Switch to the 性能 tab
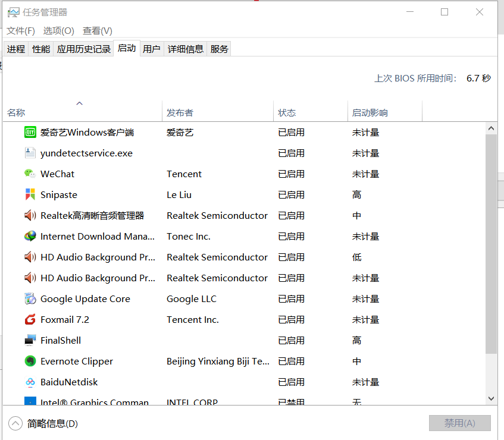Image resolution: width=504 pixels, height=440 pixels. (x=41, y=49)
